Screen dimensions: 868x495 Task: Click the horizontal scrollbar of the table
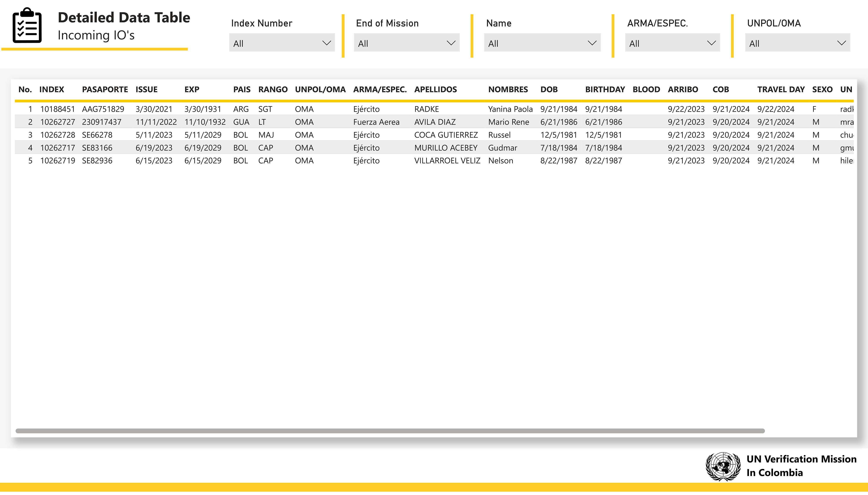pyautogui.click(x=390, y=431)
